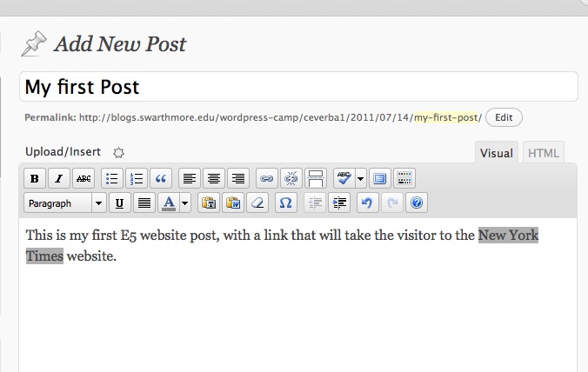The width and height of the screenshot is (588, 372).
Task: Click the outdent button
Action: click(x=315, y=203)
